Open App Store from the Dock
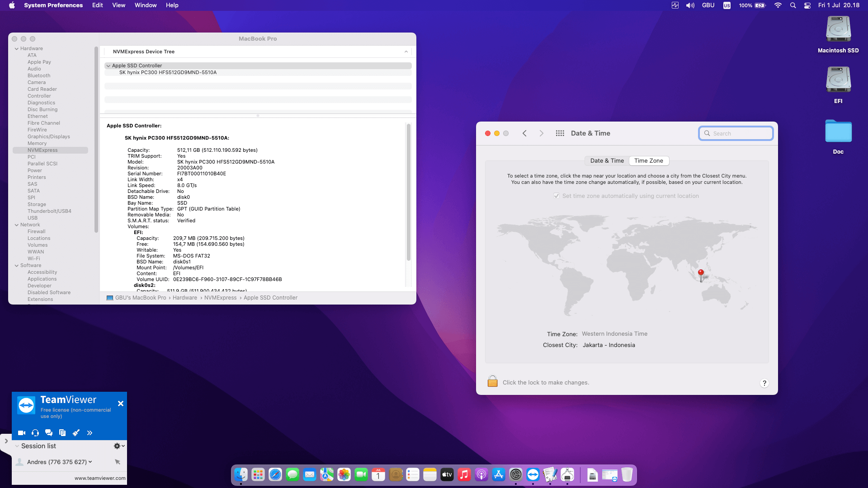Image resolution: width=868 pixels, height=488 pixels. [x=499, y=474]
